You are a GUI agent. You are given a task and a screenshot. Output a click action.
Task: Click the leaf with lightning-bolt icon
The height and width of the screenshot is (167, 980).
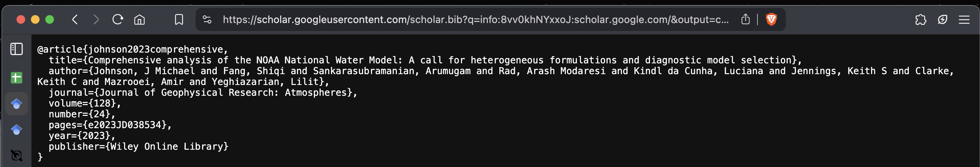point(942,19)
